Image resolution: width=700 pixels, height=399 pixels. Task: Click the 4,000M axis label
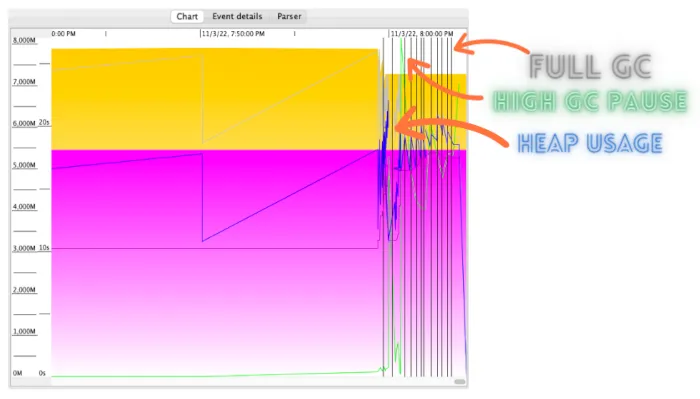(x=24, y=207)
